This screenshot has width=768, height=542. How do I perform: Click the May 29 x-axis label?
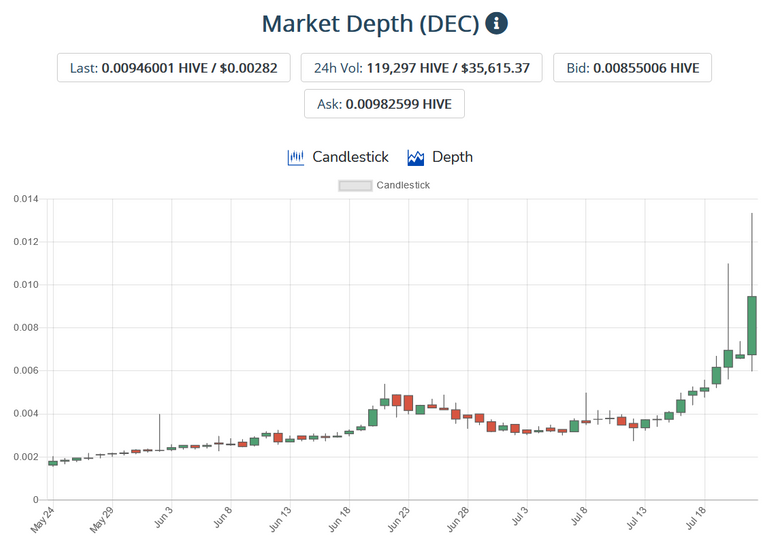(x=102, y=519)
